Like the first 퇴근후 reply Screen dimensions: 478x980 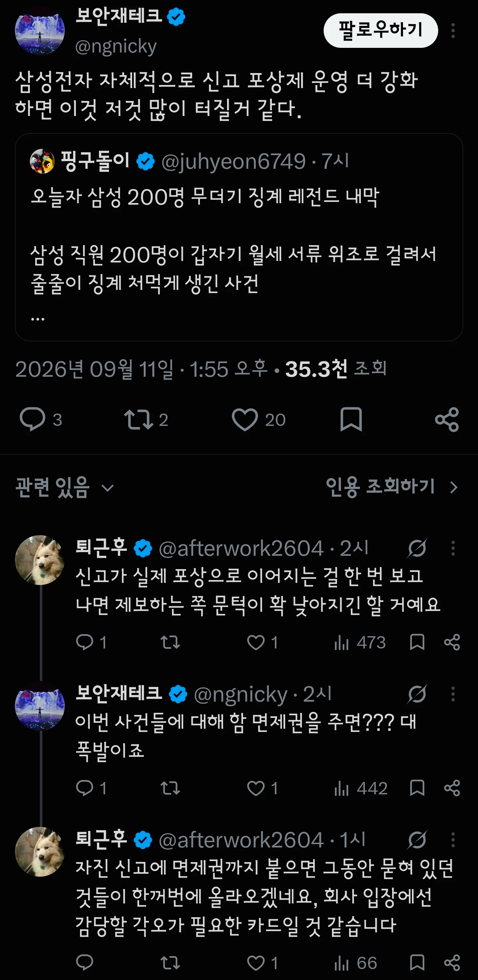256,642
